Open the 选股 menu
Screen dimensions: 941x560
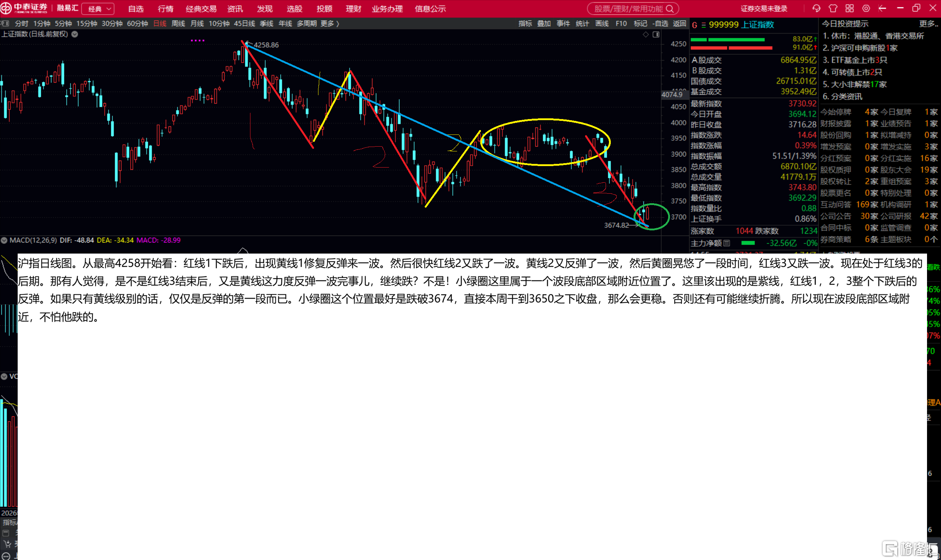pyautogui.click(x=295, y=9)
